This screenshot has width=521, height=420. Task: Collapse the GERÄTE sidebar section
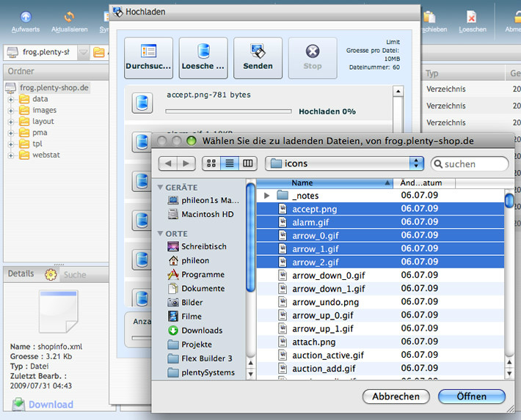click(x=161, y=187)
